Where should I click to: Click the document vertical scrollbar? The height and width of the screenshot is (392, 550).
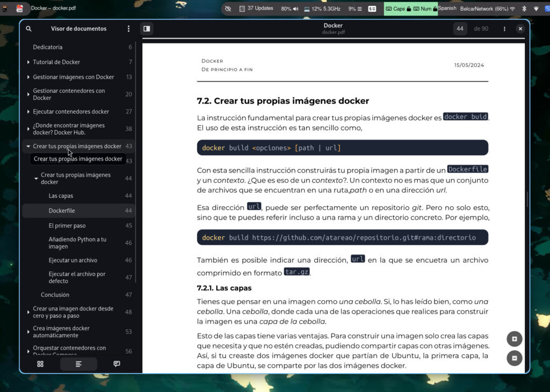(x=527, y=200)
